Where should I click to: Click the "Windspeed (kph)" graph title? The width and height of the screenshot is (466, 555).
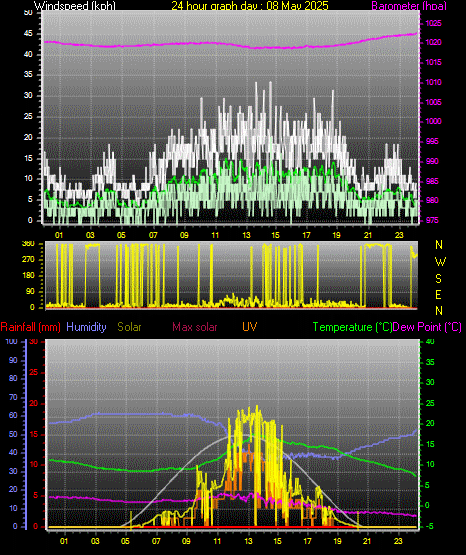pyautogui.click(x=75, y=6)
